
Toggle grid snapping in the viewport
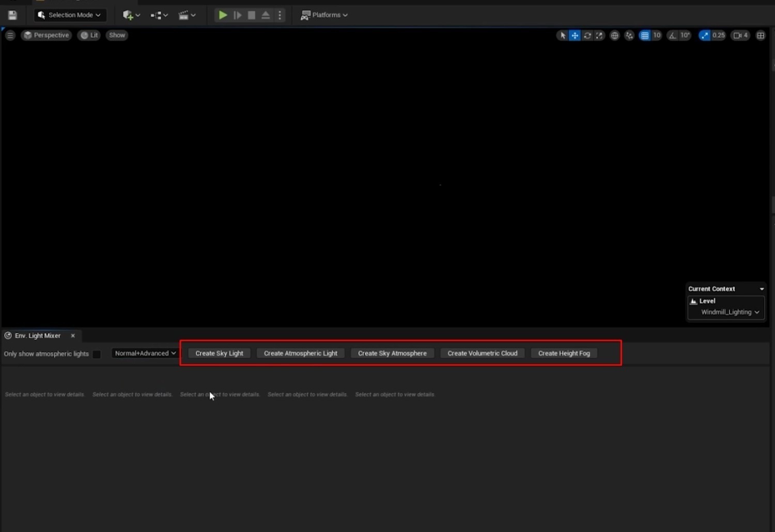pyautogui.click(x=644, y=35)
